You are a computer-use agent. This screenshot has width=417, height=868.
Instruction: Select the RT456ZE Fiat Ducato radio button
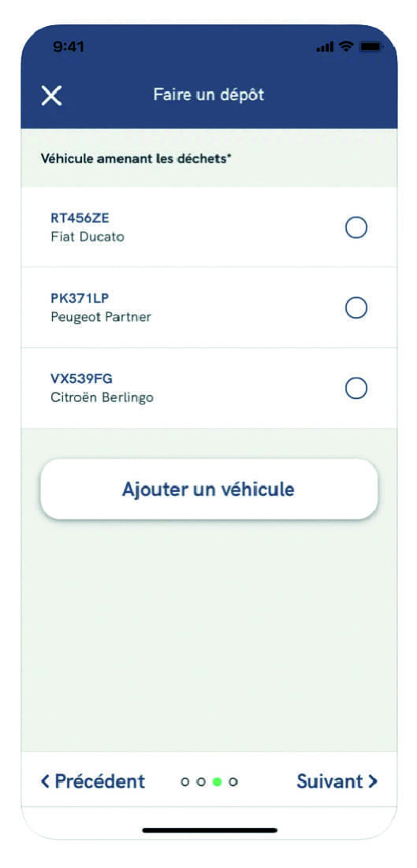[x=356, y=227]
